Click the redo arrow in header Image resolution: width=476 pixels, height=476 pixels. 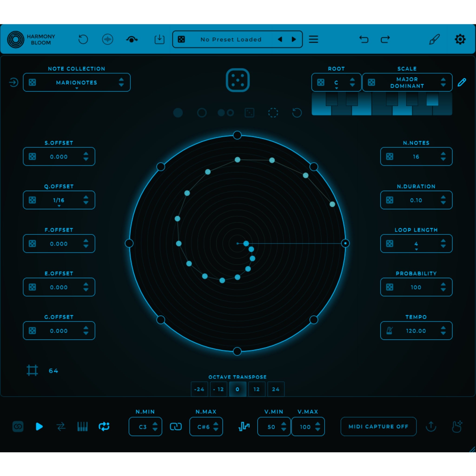pos(385,40)
